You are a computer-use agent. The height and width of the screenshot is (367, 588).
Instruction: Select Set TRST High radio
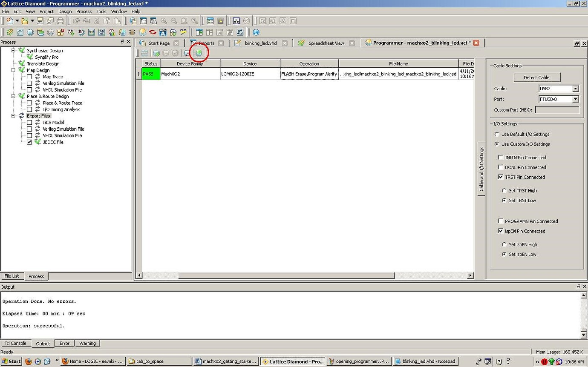click(504, 191)
